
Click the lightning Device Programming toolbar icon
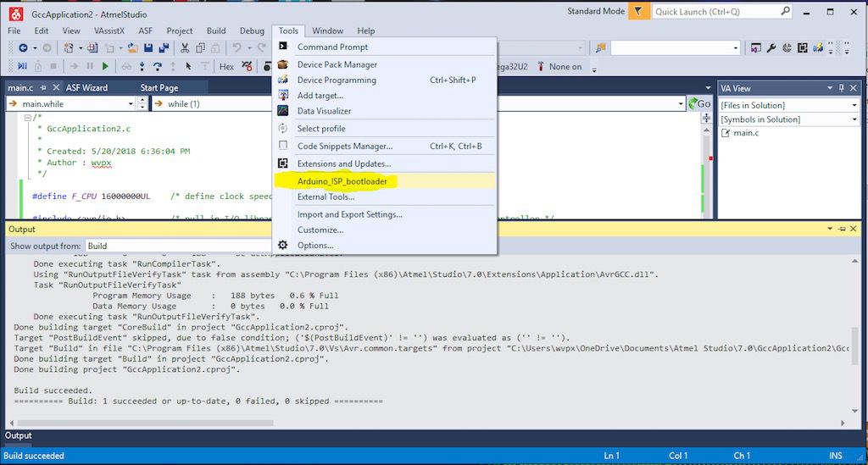818,48
